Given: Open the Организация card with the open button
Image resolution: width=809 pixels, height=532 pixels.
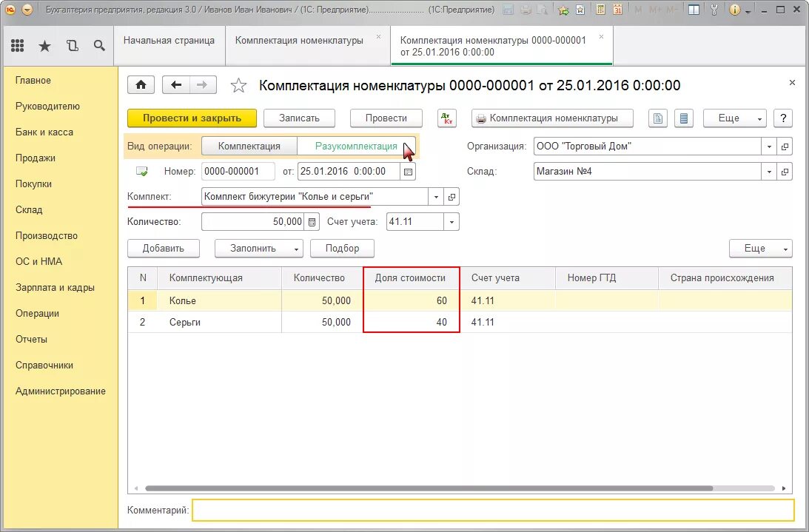Looking at the screenshot, I should pos(785,147).
